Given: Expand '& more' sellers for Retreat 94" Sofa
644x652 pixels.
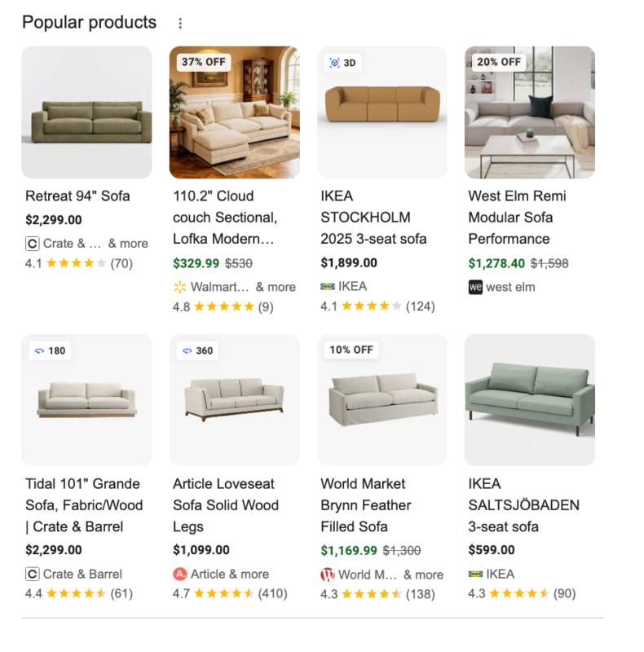Looking at the screenshot, I should pyautogui.click(x=128, y=243).
